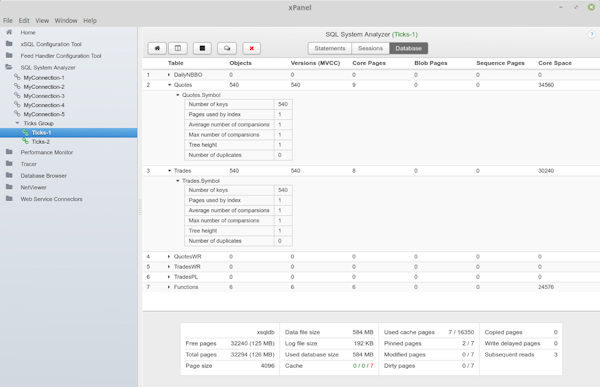Screen dimensions: 600x387
Task: Click the Used cache pages value 7 / 16350
Action: (461, 332)
